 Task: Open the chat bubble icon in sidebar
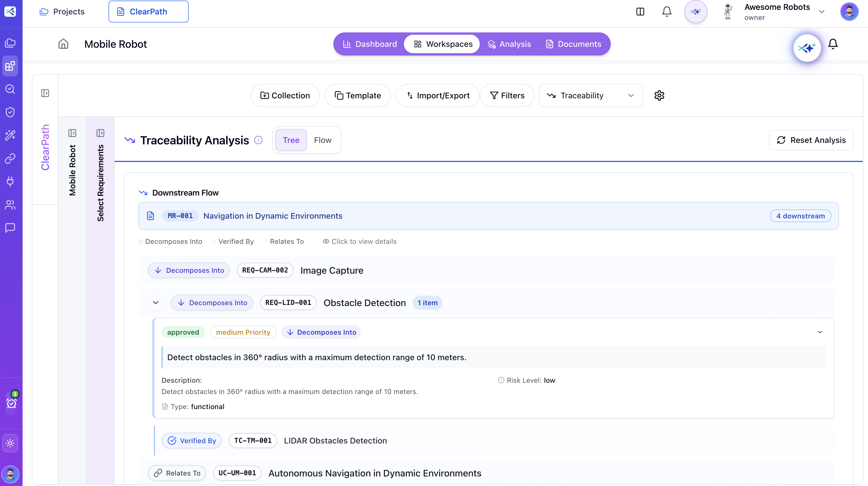10,228
